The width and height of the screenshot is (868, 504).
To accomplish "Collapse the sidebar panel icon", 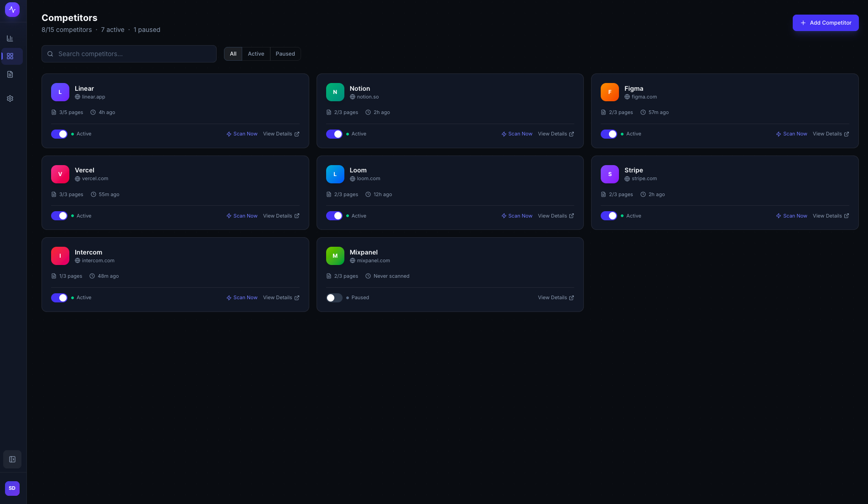I will (12, 459).
